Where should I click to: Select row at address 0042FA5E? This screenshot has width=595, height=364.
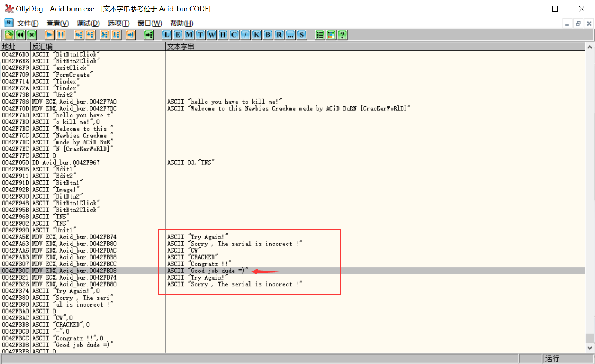(x=293, y=237)
